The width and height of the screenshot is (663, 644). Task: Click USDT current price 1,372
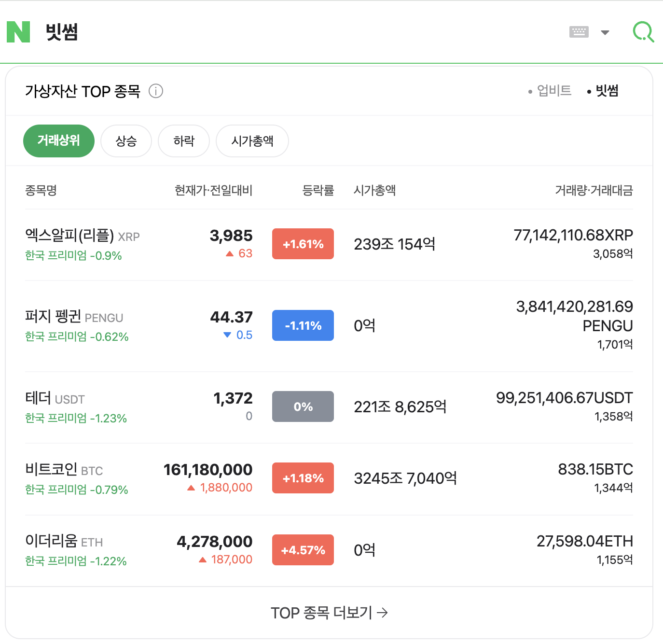coord(233,398)
